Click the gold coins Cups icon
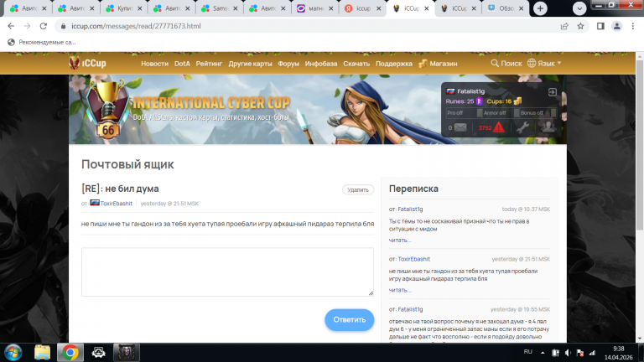 pos(517,101)
